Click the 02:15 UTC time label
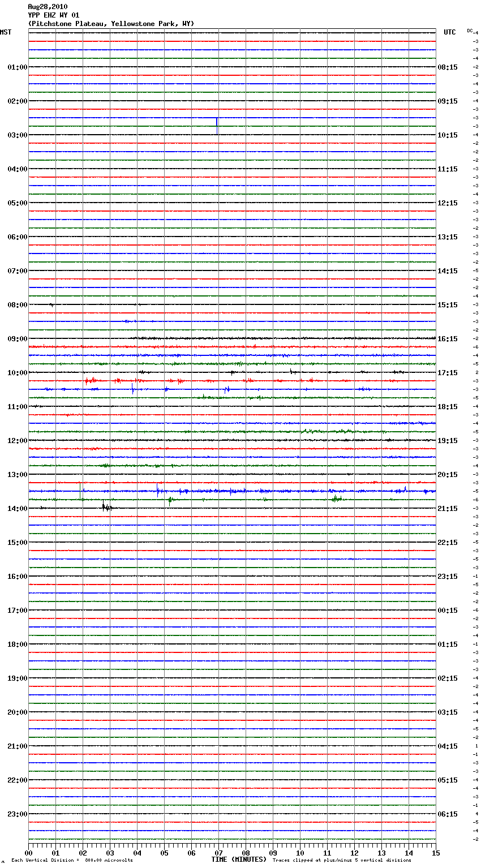Screen dimensions: 481x868 [448, 678]
